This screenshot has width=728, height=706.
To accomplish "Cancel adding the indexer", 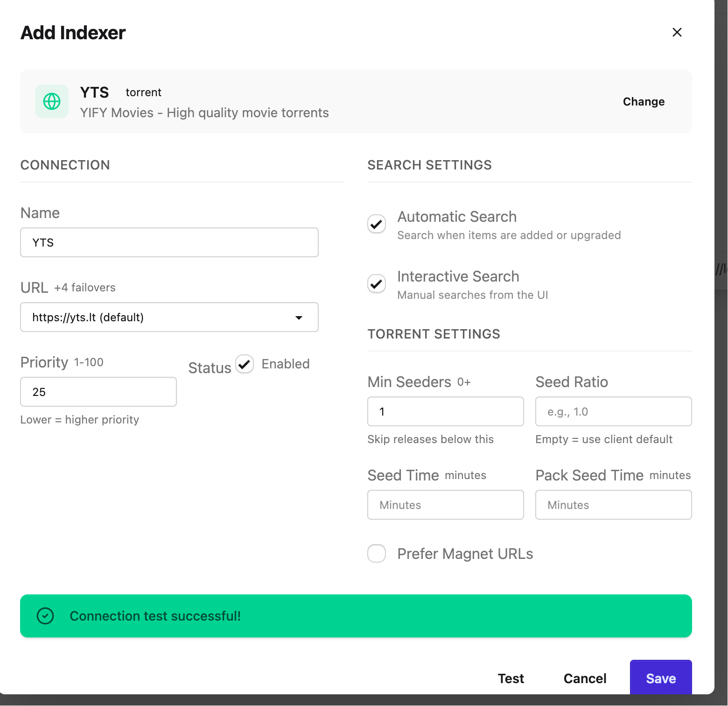I will point(585,678).
